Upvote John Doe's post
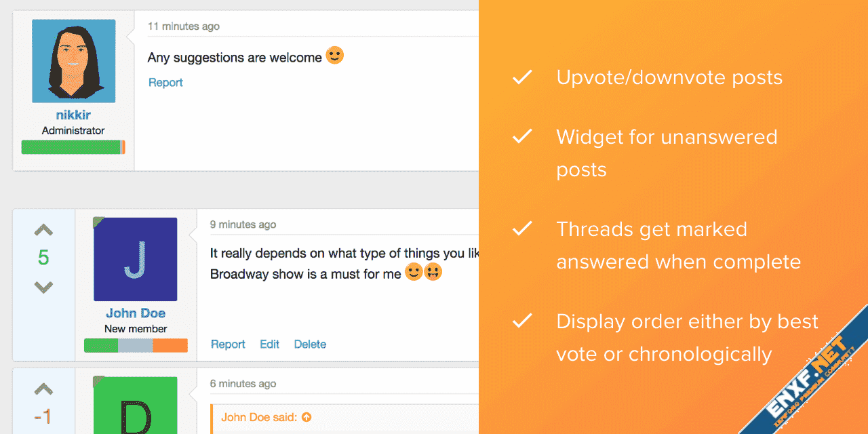The width and height of the screenshot is (868, 434). (x=43, y=231)
